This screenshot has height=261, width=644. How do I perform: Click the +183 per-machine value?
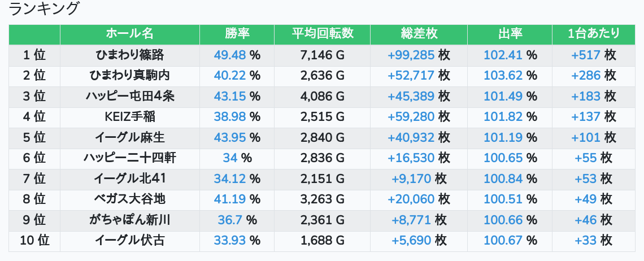tap(585, 97)
